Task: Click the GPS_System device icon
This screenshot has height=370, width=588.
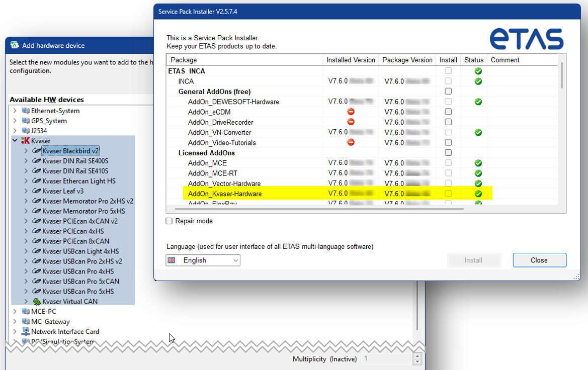Action: click(x=26, y=121)
